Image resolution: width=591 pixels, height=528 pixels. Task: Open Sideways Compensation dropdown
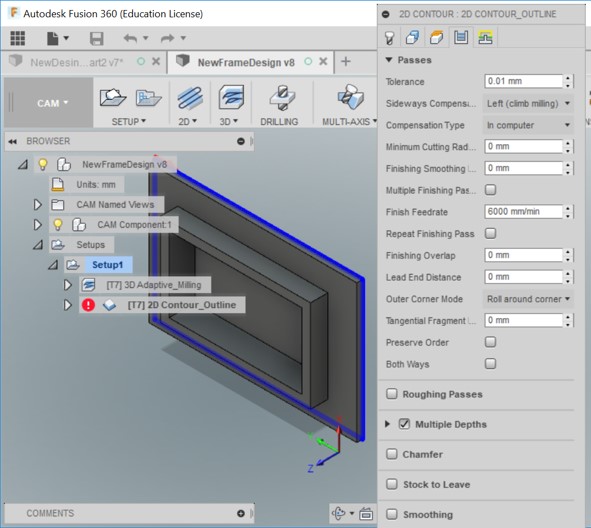pos(528,103)
